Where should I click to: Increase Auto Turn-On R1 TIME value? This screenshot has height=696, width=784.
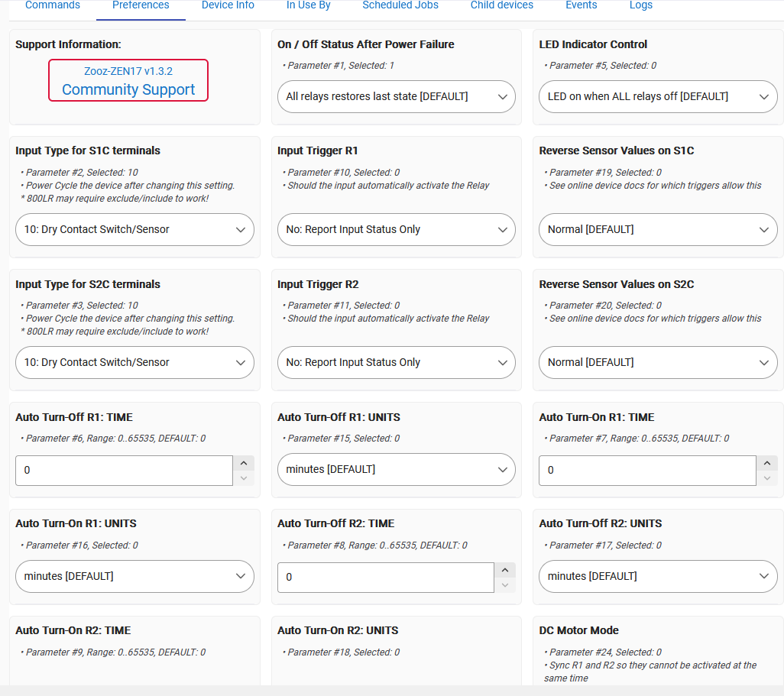(x=767, y=463)
